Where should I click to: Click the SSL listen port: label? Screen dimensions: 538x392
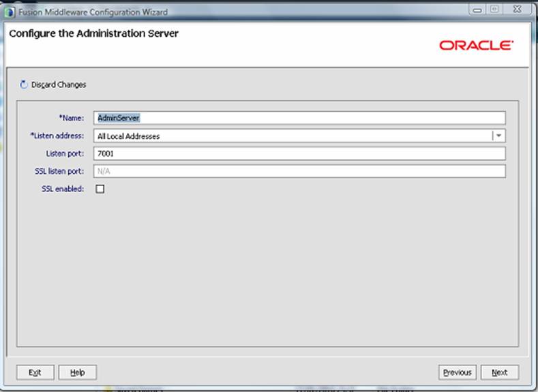[59, 171]
